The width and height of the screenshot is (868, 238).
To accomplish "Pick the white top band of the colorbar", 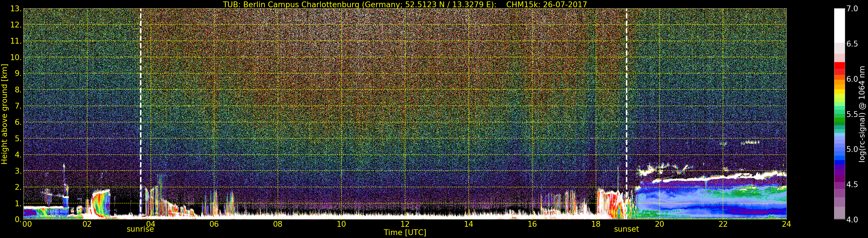I will click(x=839, y=25).
